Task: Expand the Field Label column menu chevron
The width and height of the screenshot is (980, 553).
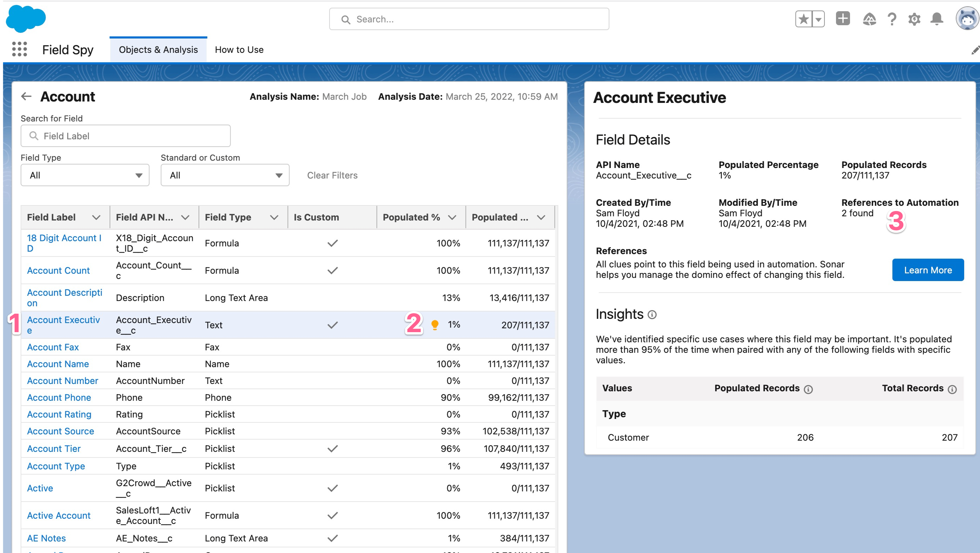Action: coord(96,217)
